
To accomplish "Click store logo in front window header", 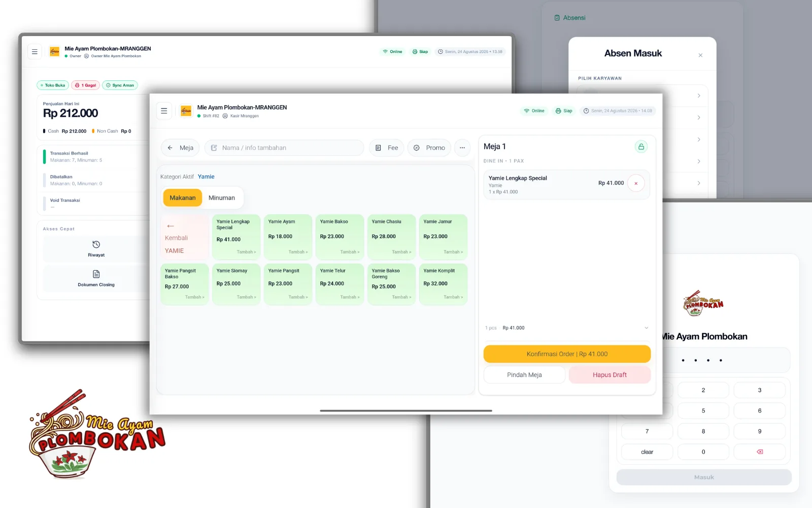I will pyautogui.click(x=186, y=111).
